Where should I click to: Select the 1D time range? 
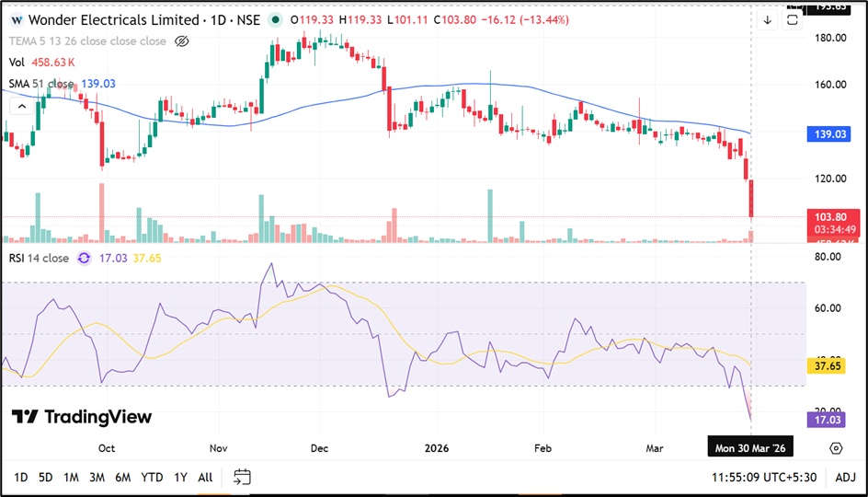tap(20, 477)
